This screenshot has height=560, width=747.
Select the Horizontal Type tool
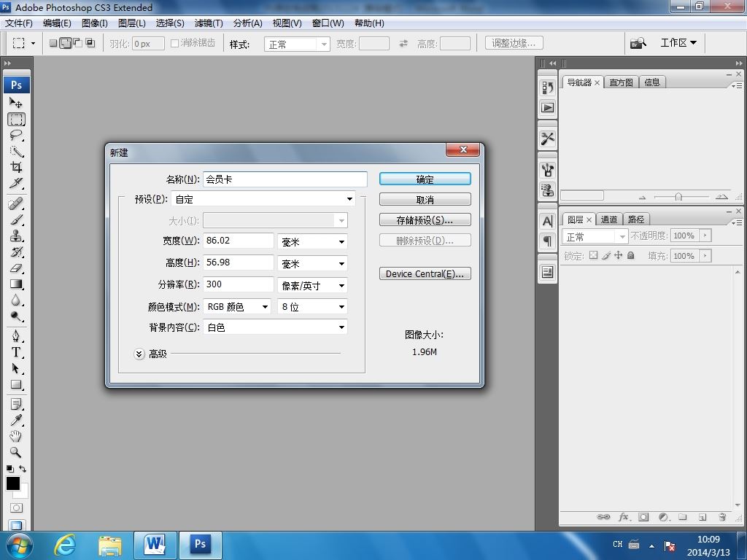[x=16, y=352]
